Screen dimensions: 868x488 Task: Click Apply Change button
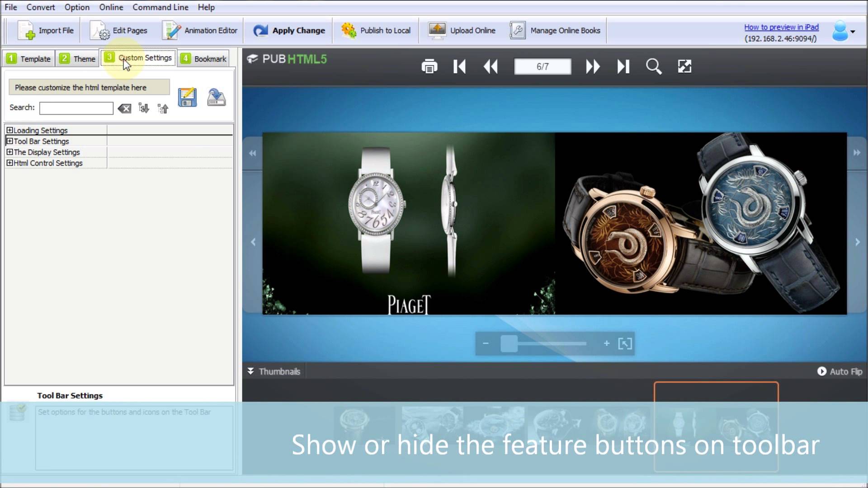point(289,30)
